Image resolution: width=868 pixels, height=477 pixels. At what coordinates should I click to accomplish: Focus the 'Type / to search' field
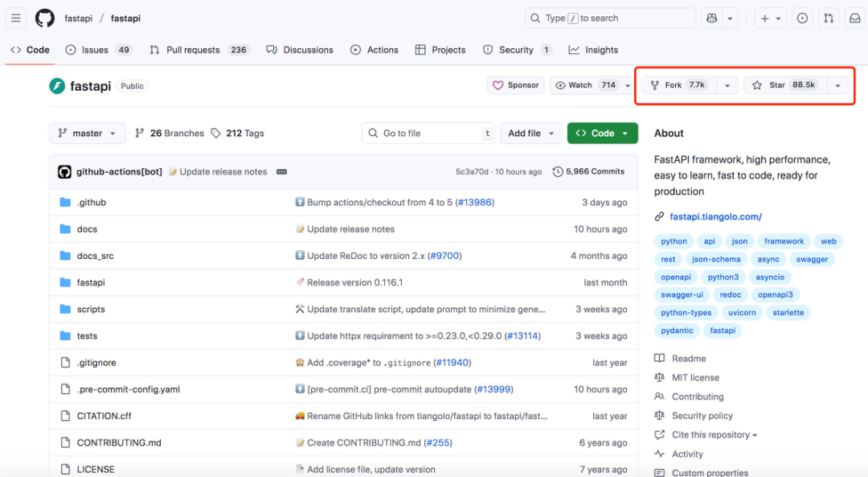(609, 19)
